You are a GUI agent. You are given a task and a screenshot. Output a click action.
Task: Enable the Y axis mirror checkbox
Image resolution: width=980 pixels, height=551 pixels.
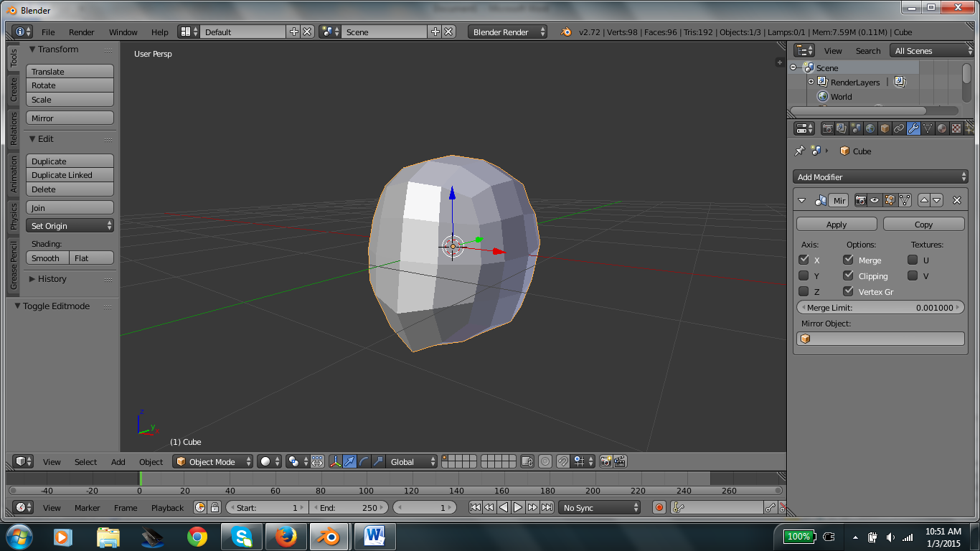804,275
